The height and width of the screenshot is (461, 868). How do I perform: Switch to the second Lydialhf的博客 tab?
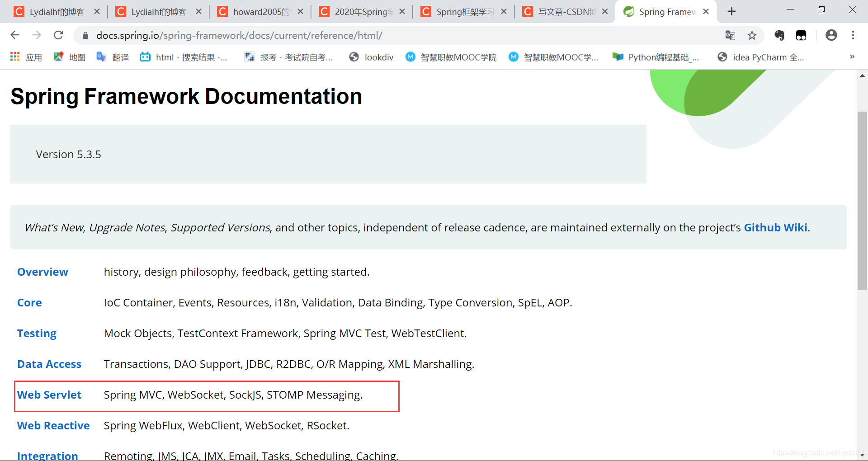pyautogui.click(x=158, y=12)
